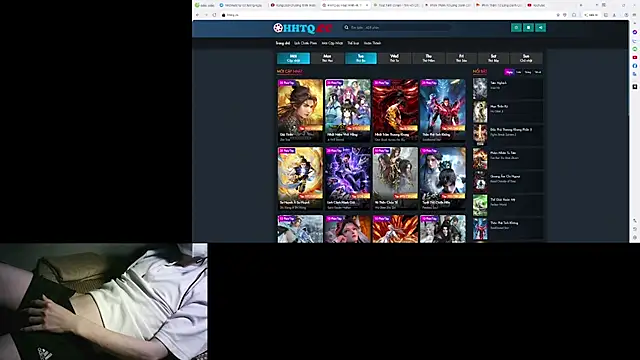Open the browser main menu icon
The image size is (640, 360).
[x=634, y=15]
